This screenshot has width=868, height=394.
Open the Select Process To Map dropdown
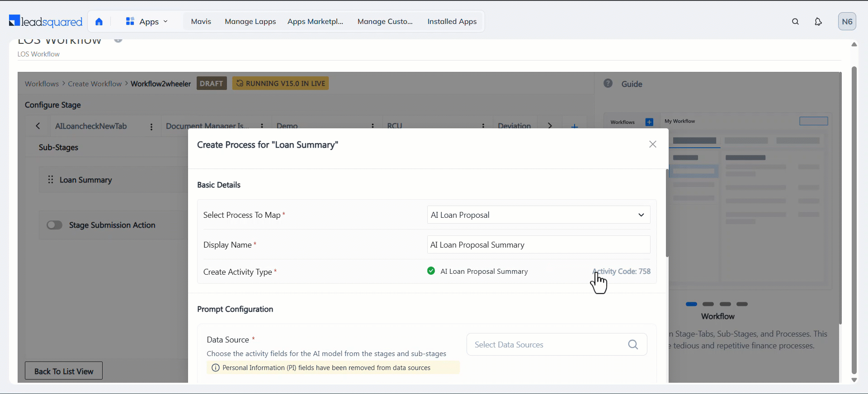538,215
